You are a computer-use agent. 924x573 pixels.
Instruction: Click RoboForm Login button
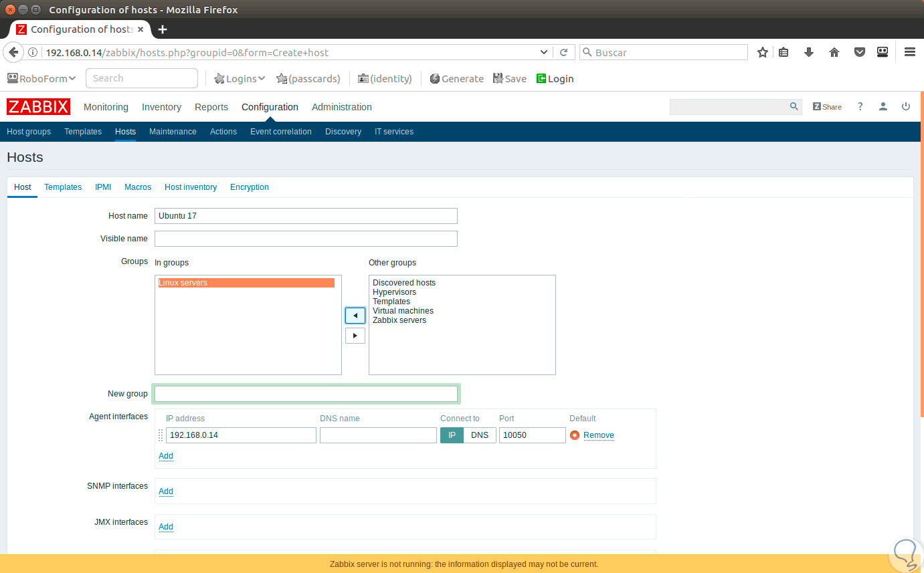[x=555, y=79]
